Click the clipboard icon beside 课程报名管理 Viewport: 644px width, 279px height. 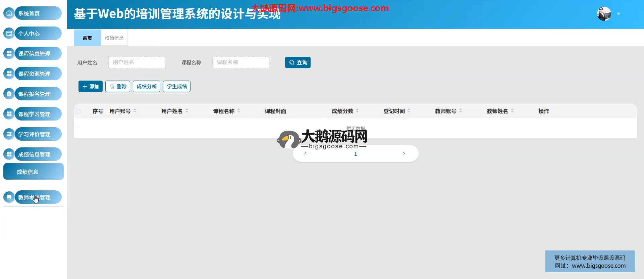click(x=9, y=94)
